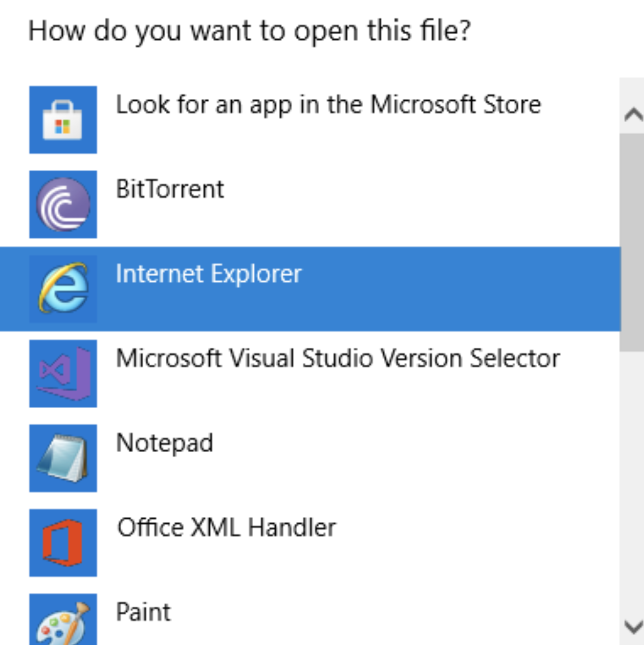Click the Microsoft Store shopping bag icon
Viewport: 644px width, 645px height.
63,120
